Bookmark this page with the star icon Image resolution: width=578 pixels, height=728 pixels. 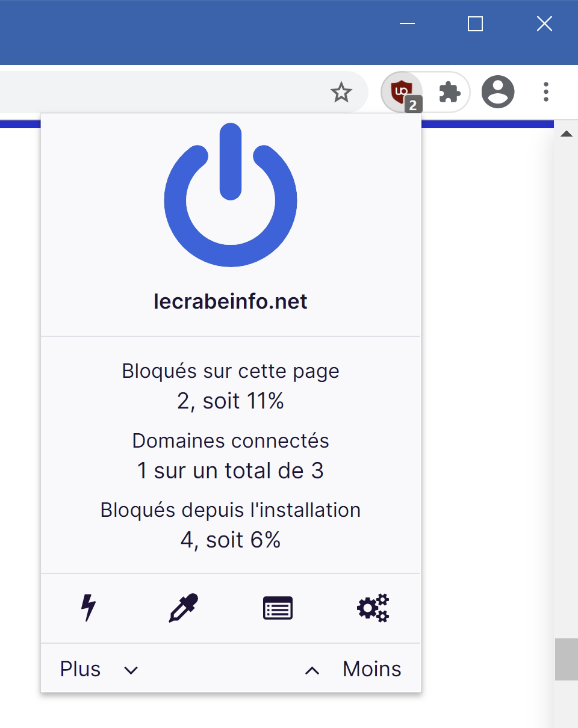click(341, 93)
